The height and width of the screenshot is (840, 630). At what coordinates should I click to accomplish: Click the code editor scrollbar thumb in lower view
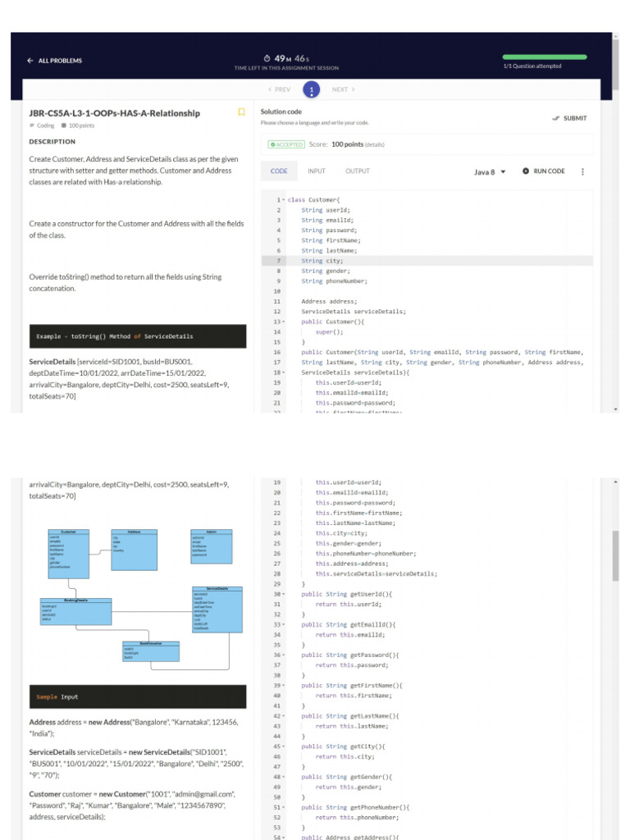615,555
